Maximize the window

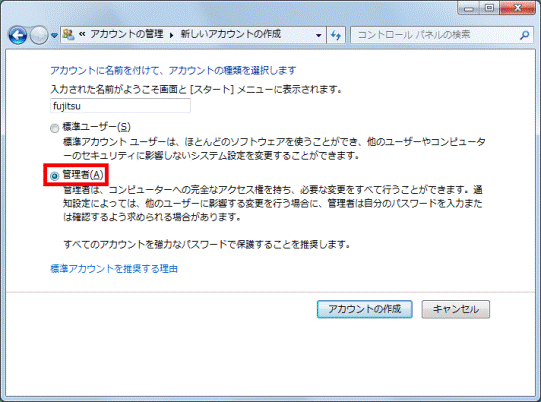click(x=489, y=8)
